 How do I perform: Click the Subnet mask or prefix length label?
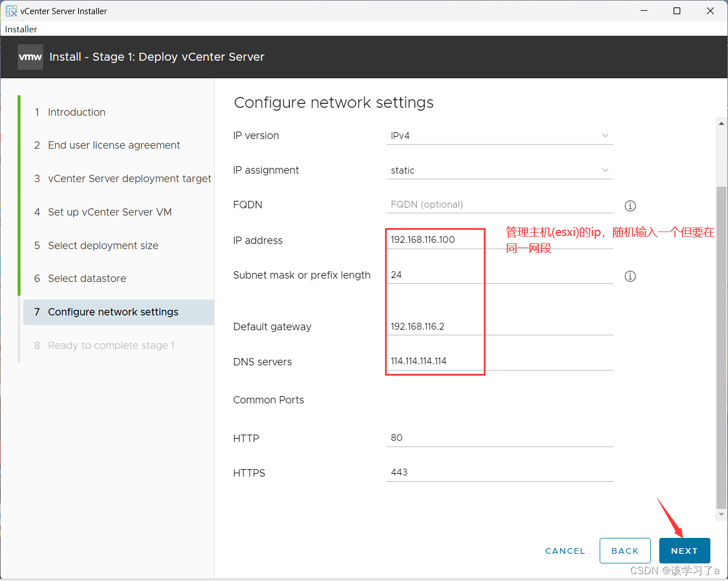302,275
